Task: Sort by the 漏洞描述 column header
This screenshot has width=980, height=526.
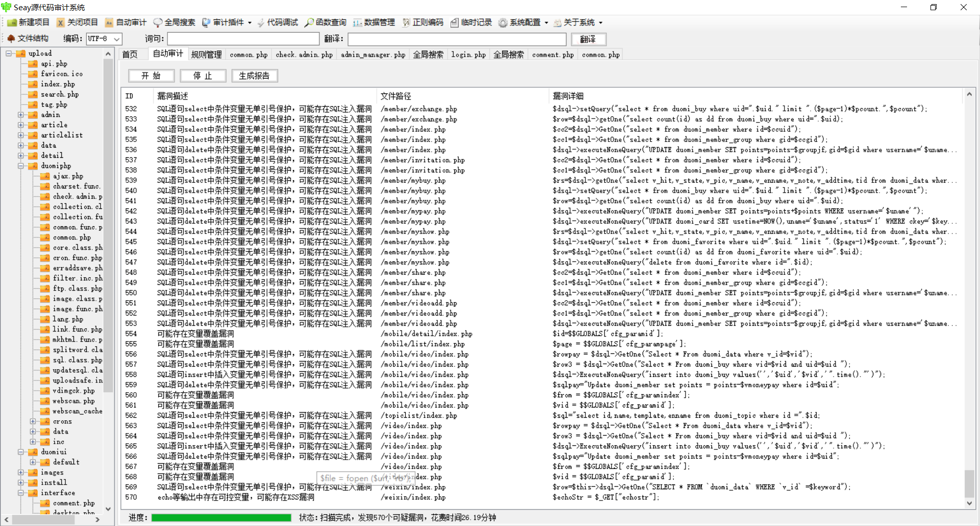Action: pyautogui.click(x=264, y=96)
